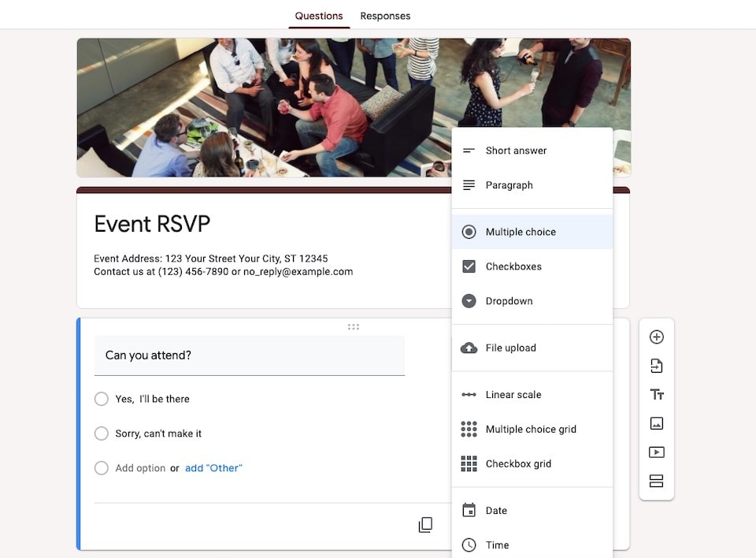Switch to the Responses tab
The image size is (756, 558).
click(x=385, y=16)
